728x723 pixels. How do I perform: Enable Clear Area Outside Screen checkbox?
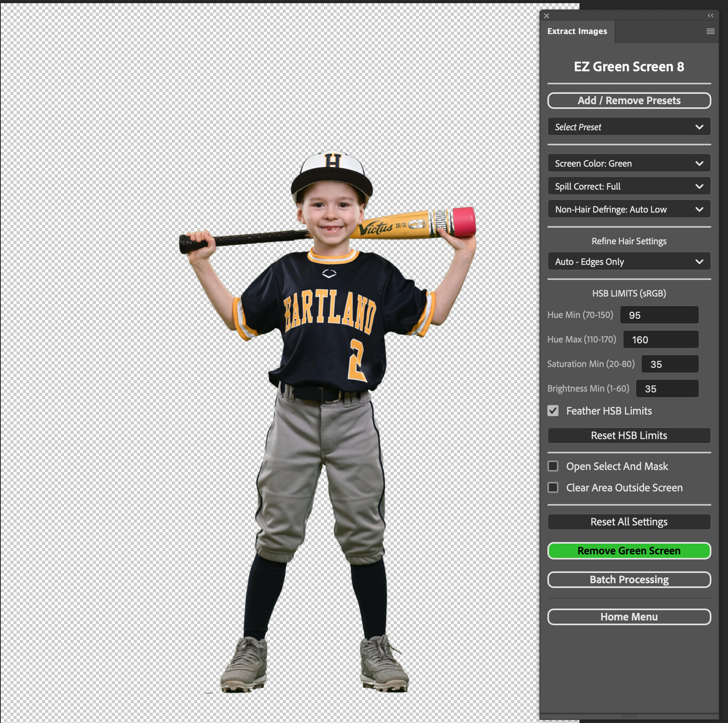[x=553, y=488]
